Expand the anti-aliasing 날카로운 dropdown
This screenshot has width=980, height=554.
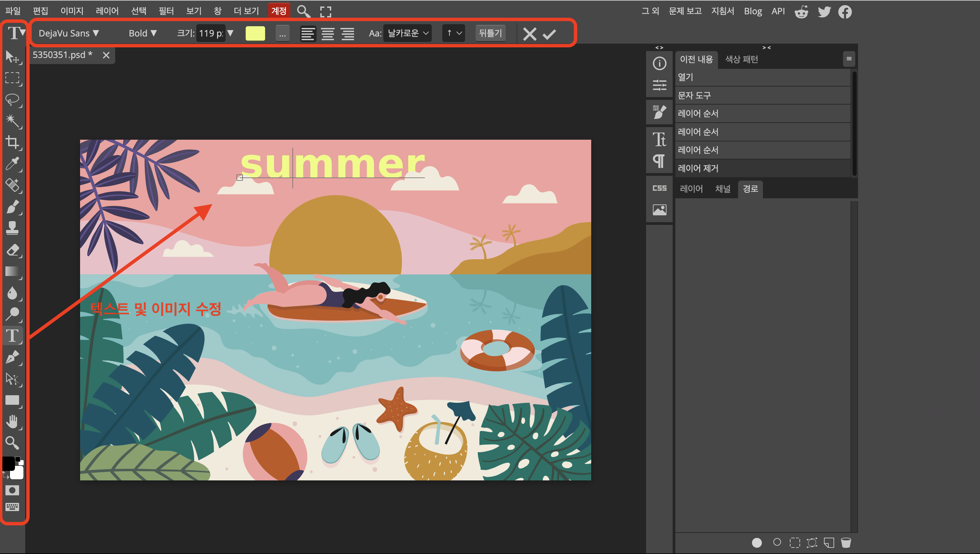[x=408, y=33]
